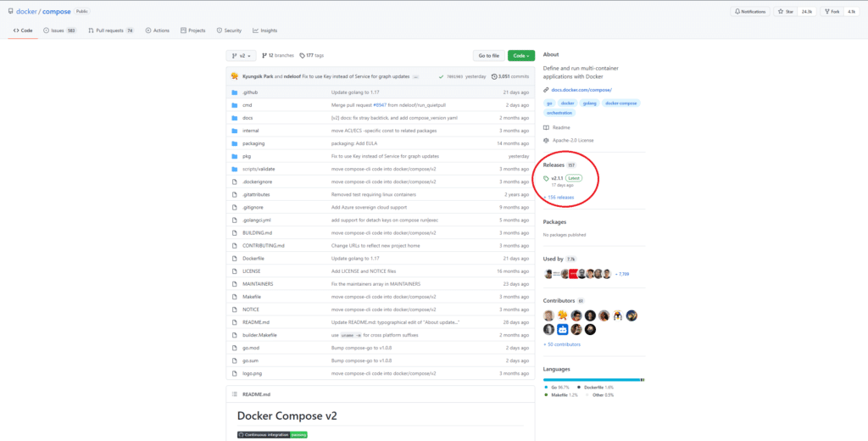Open the README.md file in list
Viewport: 868px width, 441px height.
pyautogui.click(x=256, y=322)
